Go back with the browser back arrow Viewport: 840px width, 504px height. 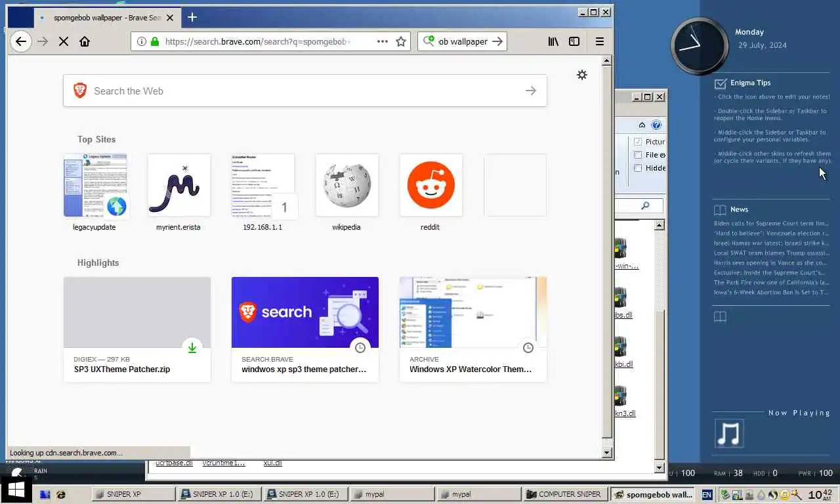pos(21,41)
